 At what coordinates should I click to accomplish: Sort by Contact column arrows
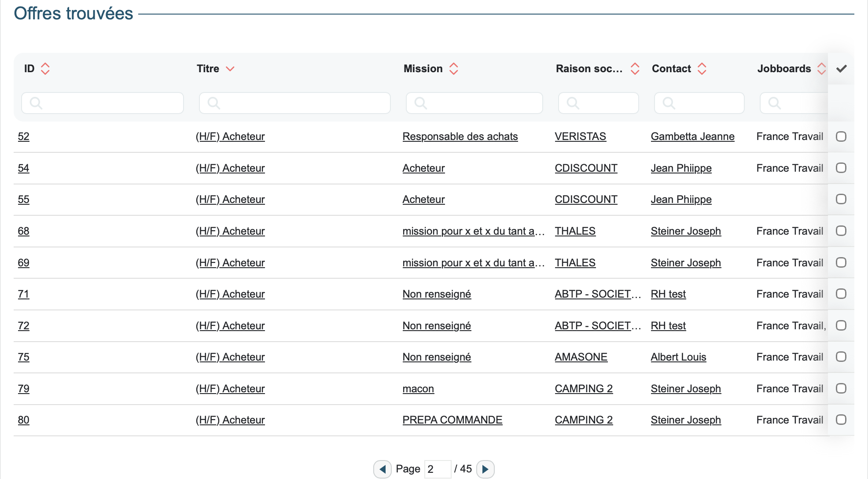point(702,69)
